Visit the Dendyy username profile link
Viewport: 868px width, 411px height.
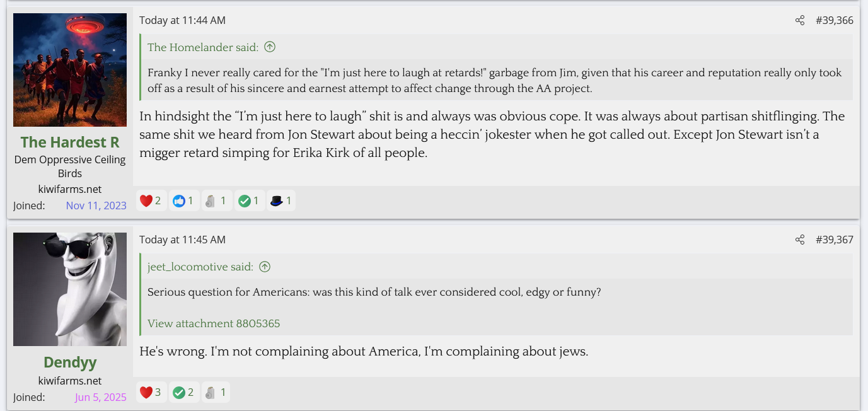point(70,362)
